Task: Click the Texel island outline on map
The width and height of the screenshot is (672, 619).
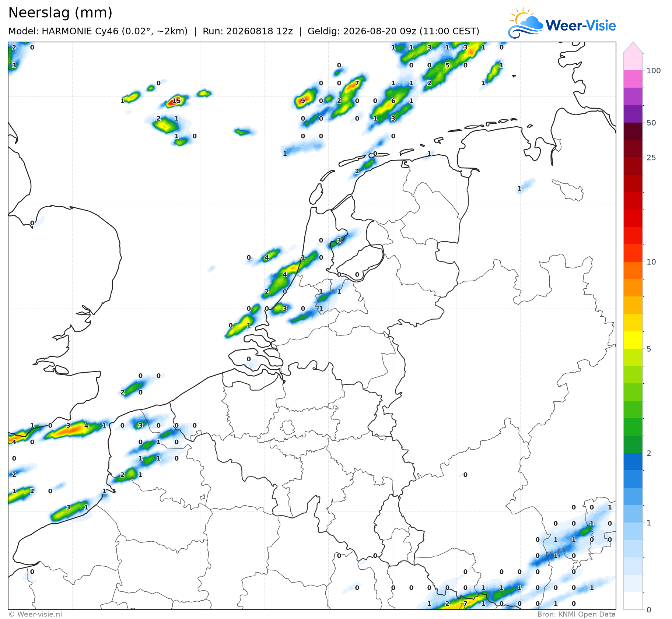Action: point(316,194)
